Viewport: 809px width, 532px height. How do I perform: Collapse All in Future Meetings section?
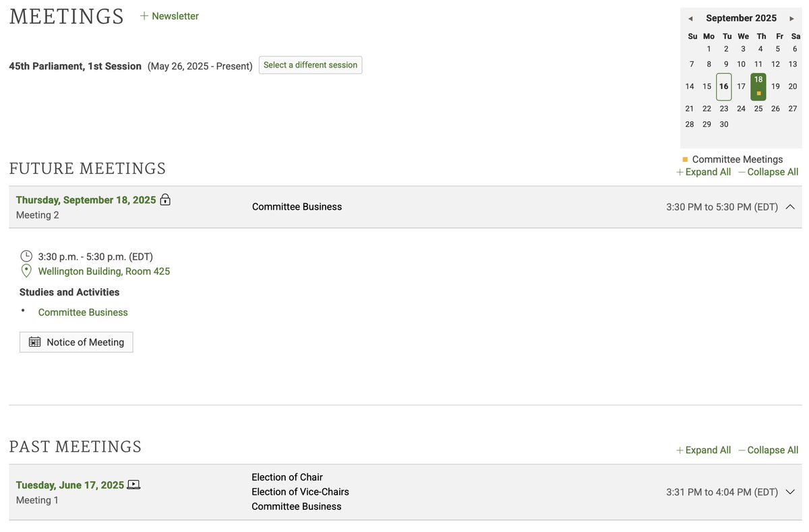(x=768, y=172)
